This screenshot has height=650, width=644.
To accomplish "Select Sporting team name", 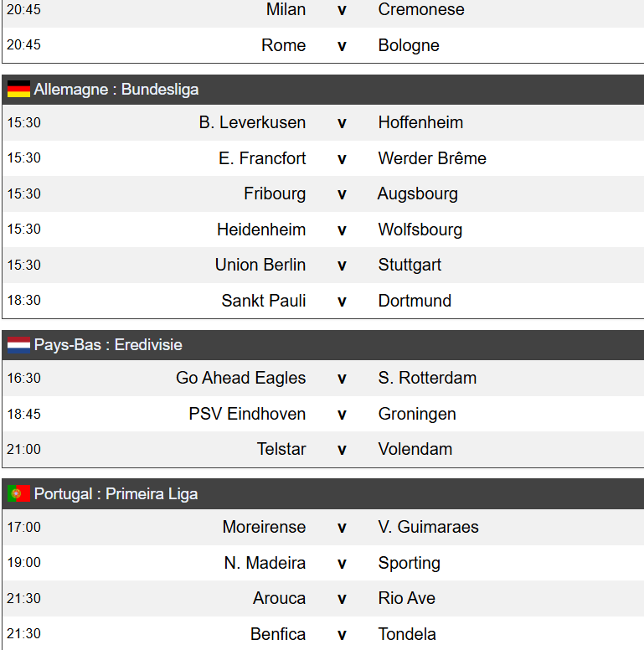I will pos(409,563).
